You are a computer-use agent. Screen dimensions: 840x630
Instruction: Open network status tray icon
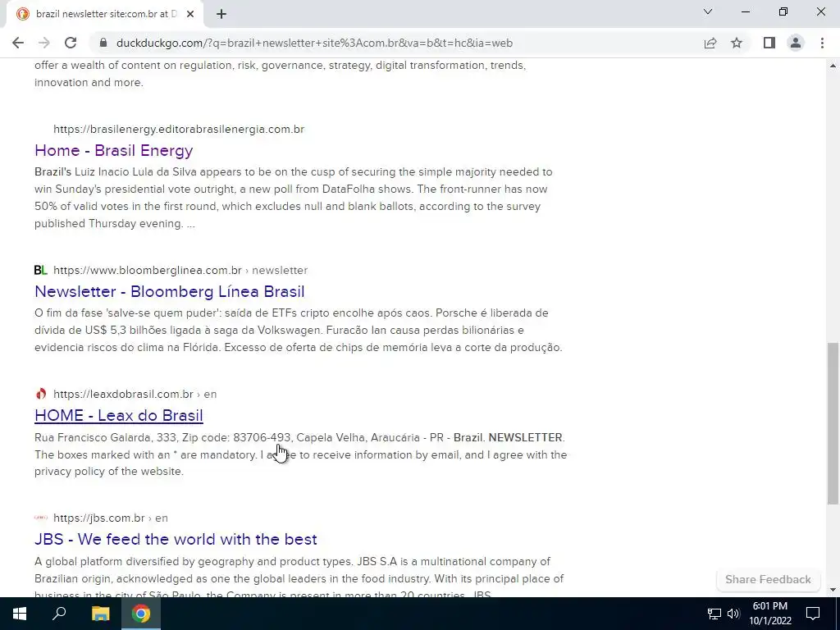(714, 614)
